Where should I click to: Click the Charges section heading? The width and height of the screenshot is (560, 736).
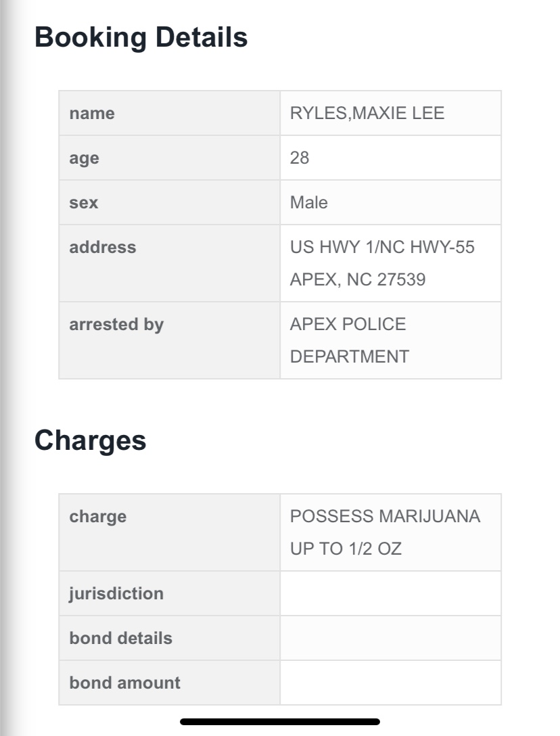90,440
